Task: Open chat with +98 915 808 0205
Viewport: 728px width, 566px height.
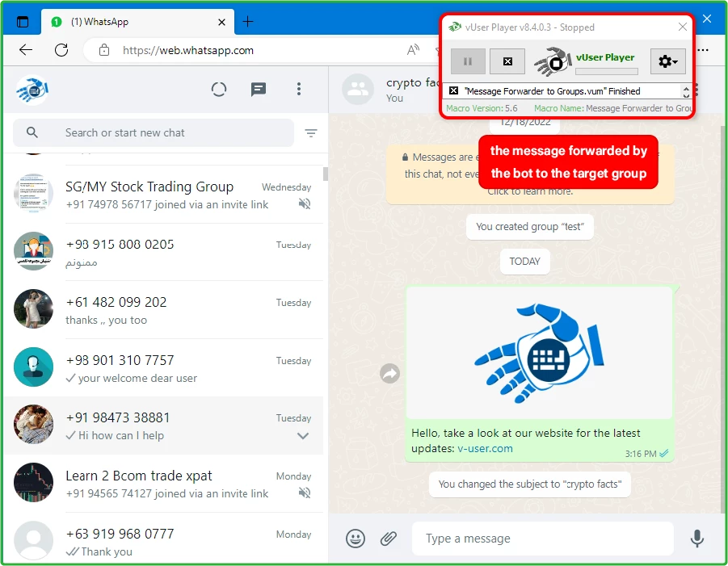Action: coord(163,252)
